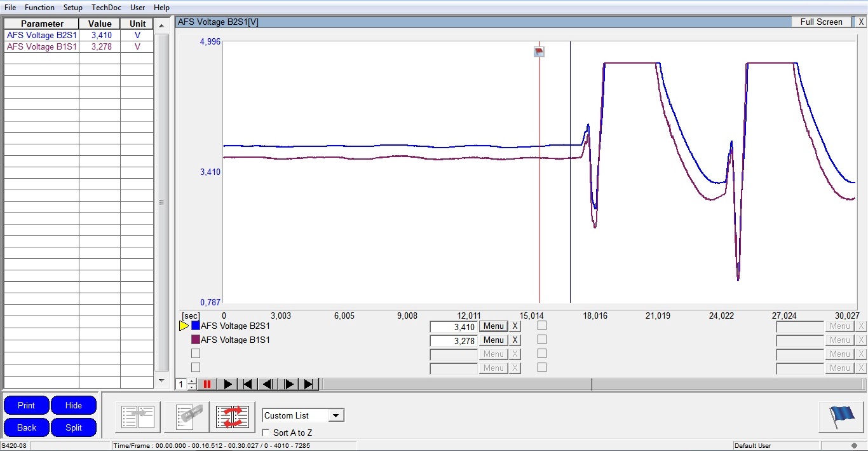Jump to first frame of recording
The image size is (868, 451).
point(248,384)
